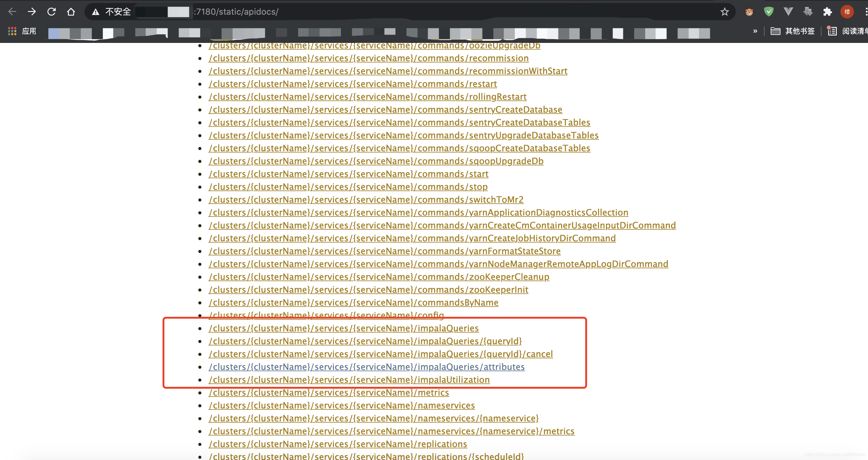Open the commandsByName link
The height and width of the screenshot is (460, 868).
(354, 303)
